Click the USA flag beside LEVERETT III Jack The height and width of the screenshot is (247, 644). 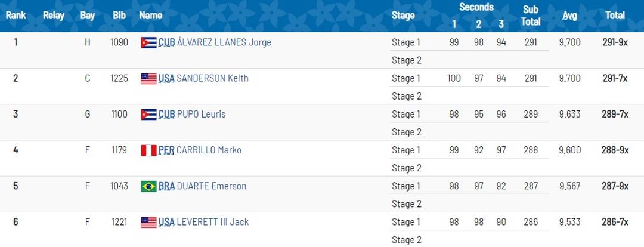tap(148, 223)
